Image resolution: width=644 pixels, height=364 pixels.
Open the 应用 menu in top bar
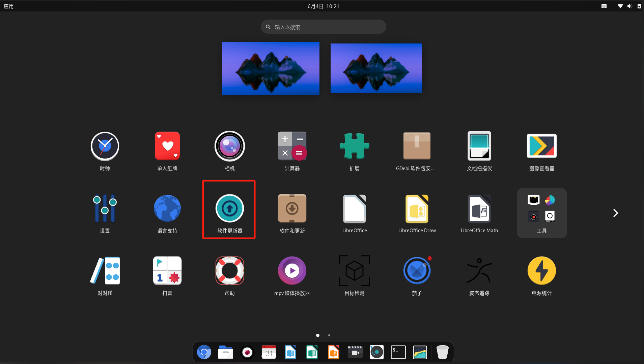pyautogui.click(x=9, y=6)
